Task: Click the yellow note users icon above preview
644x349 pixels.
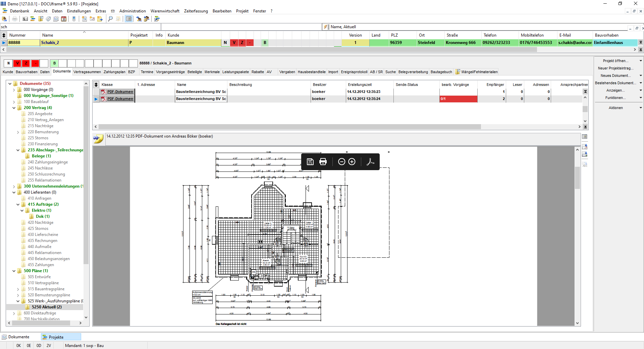Action: 98,139
